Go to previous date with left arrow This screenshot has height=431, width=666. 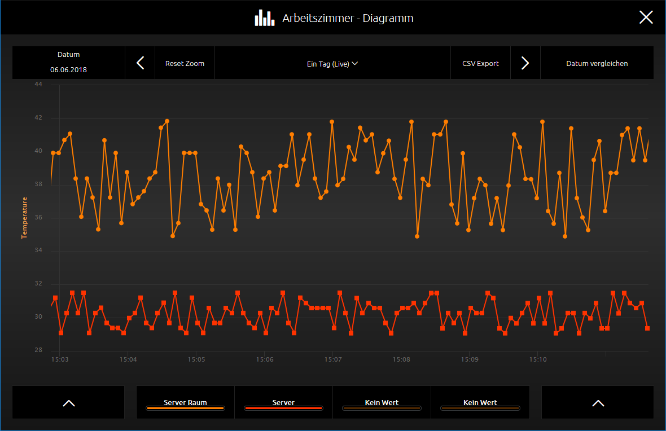[x=140, y=63]
